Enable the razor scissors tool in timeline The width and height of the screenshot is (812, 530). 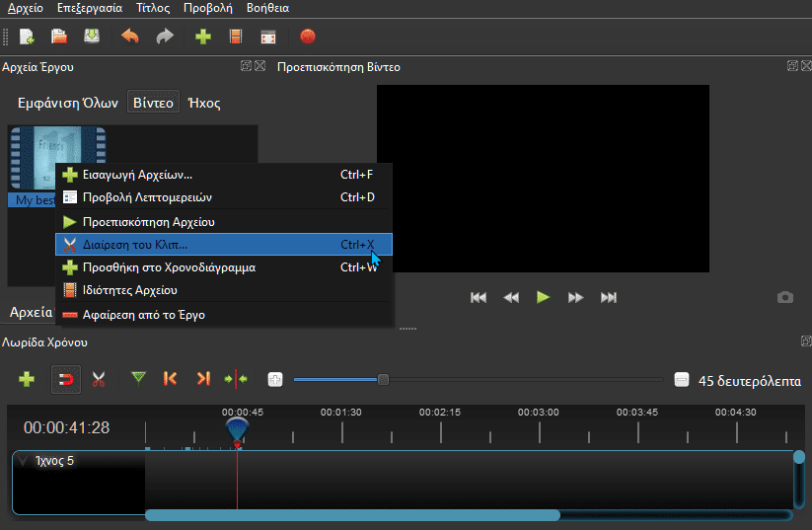(x=99, y=379)
